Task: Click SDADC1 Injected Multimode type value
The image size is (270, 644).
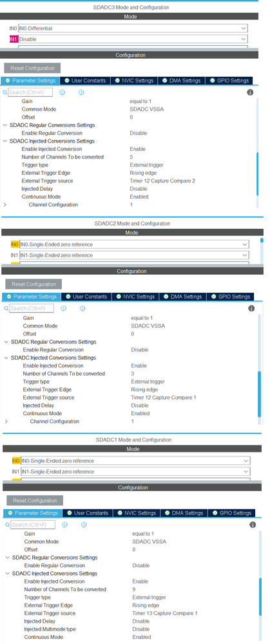Action: click(x=140, y=629)
